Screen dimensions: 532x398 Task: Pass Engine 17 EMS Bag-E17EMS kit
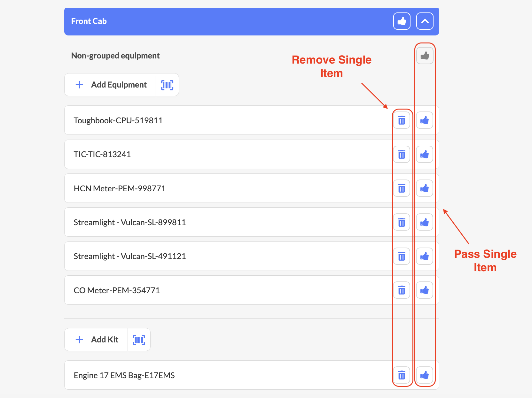425,375
